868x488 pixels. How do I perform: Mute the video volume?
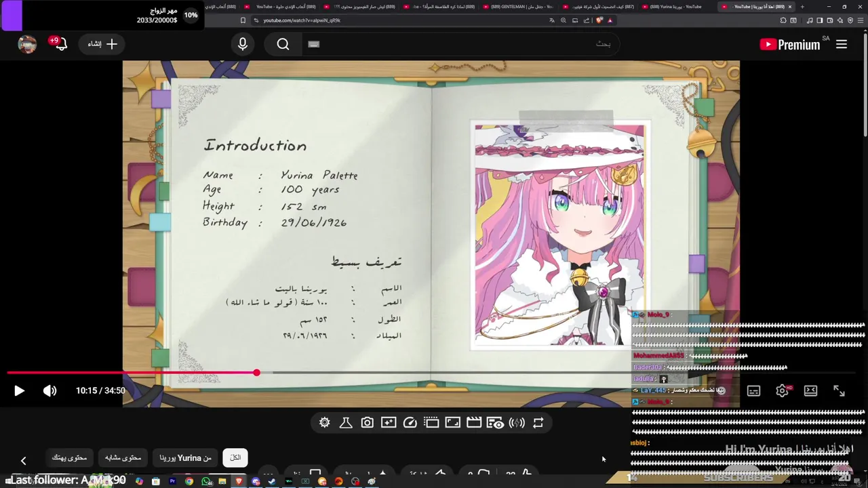coord(50,390)
